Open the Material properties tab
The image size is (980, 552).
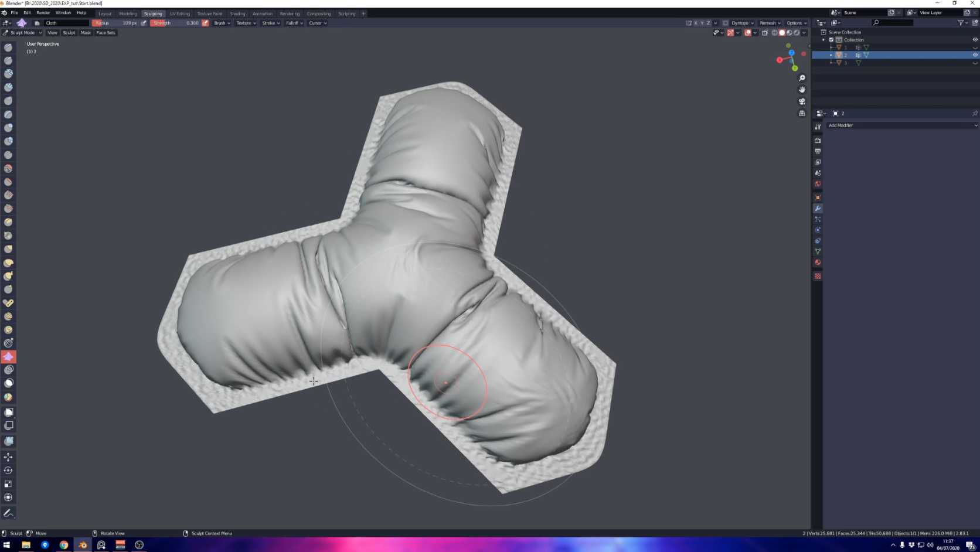point(818,263)
